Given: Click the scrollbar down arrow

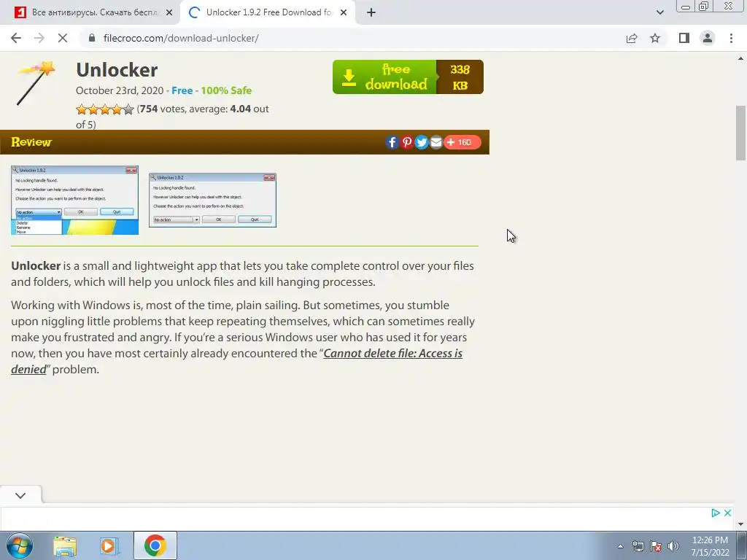Looking at the screenshot, I should pyautogui.click(x=741, y=524).
